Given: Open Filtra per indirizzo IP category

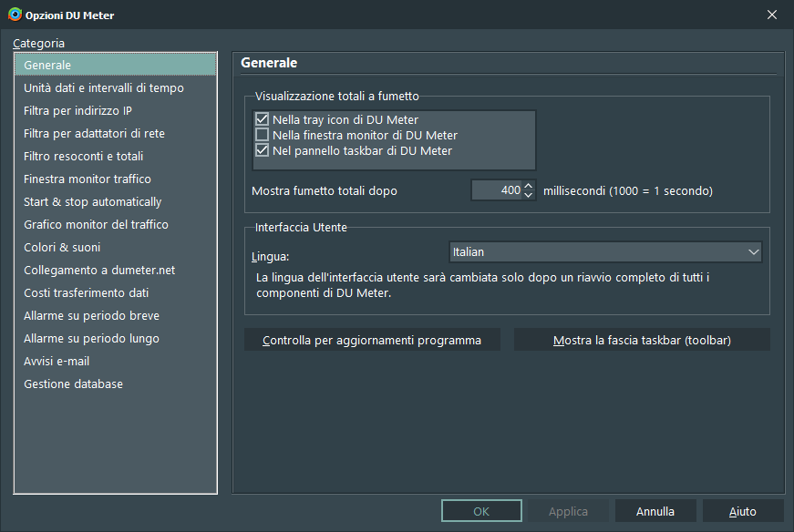Looking at the screenshot, I should pyautogui.click(x=116, y=110).
